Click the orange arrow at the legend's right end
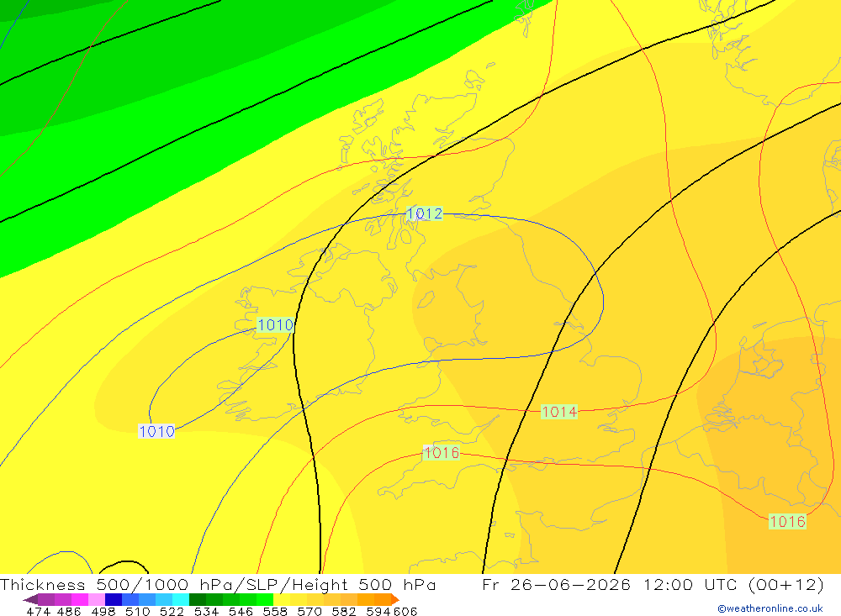The image size is (841, 616). pyautogui.click(x=395, y=599)
